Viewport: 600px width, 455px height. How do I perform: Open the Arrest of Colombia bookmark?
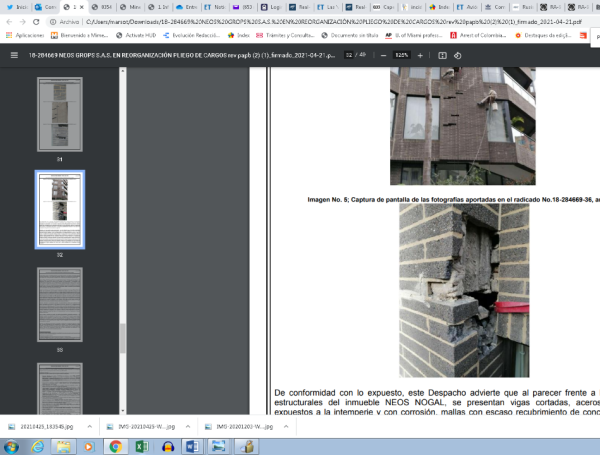(x=478, y=35)
